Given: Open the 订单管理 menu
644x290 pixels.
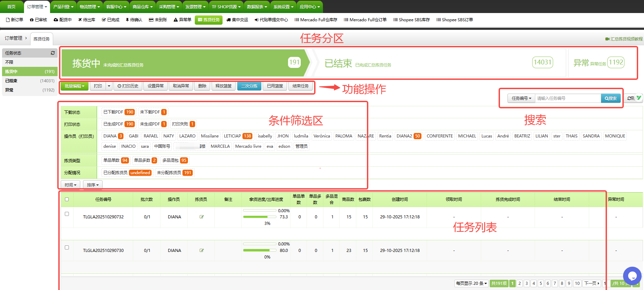Looking at the screenshot, I should pyautogui.click(x=36, y=7).
